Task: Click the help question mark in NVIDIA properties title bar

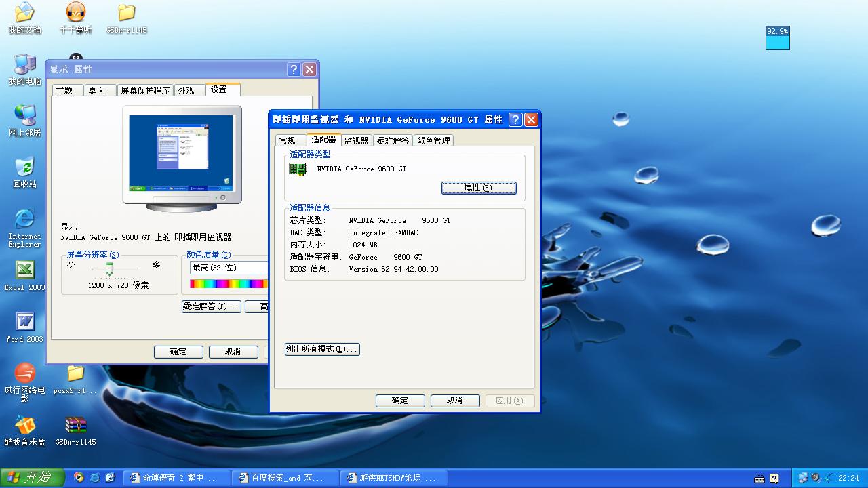Action: click(515, 119)
